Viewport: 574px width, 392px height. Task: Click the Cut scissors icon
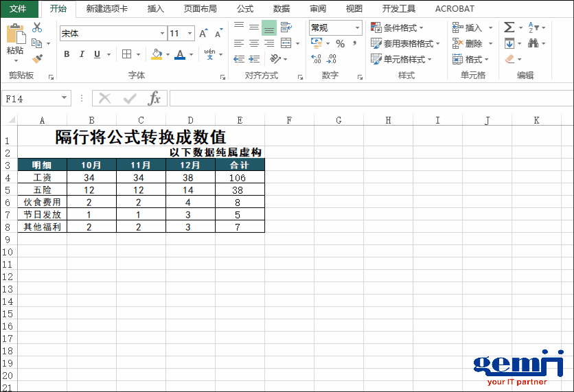(37, 27)
